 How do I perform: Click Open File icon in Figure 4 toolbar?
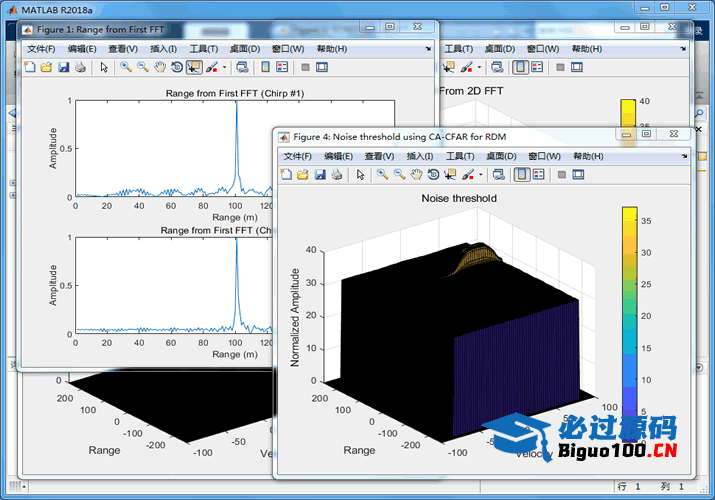pos(302,175)
